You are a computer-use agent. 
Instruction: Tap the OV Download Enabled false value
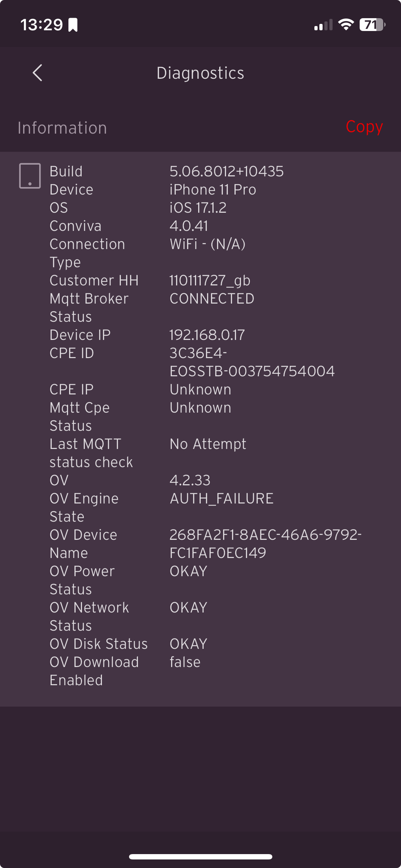[185, 662]
